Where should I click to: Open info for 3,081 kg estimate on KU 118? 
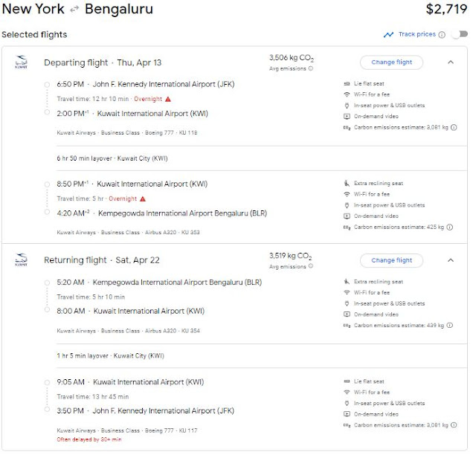pyautogui.click(x=454, y=127)
